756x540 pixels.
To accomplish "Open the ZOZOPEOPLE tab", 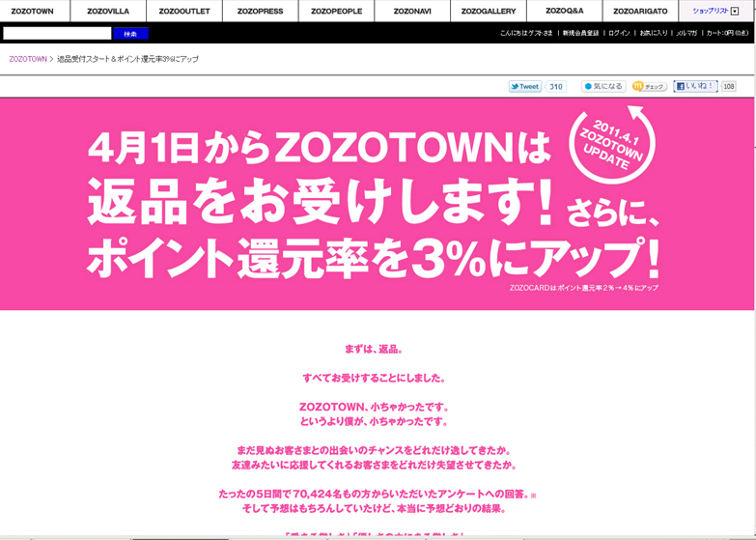I will coord(336,11).
